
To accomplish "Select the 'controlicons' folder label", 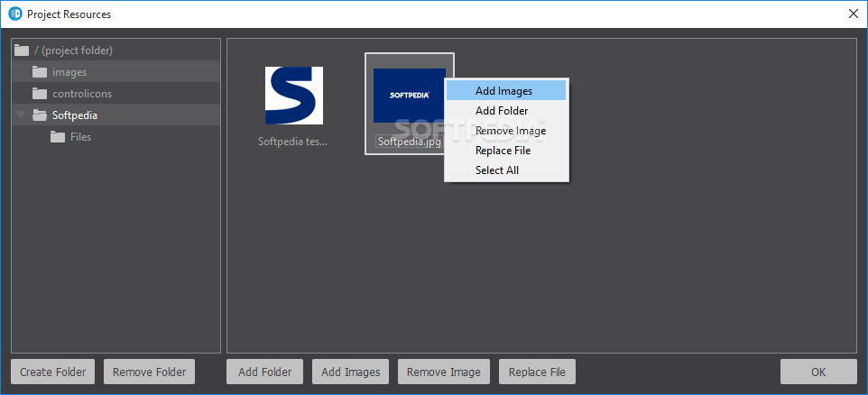I will (x=82, y=94).
